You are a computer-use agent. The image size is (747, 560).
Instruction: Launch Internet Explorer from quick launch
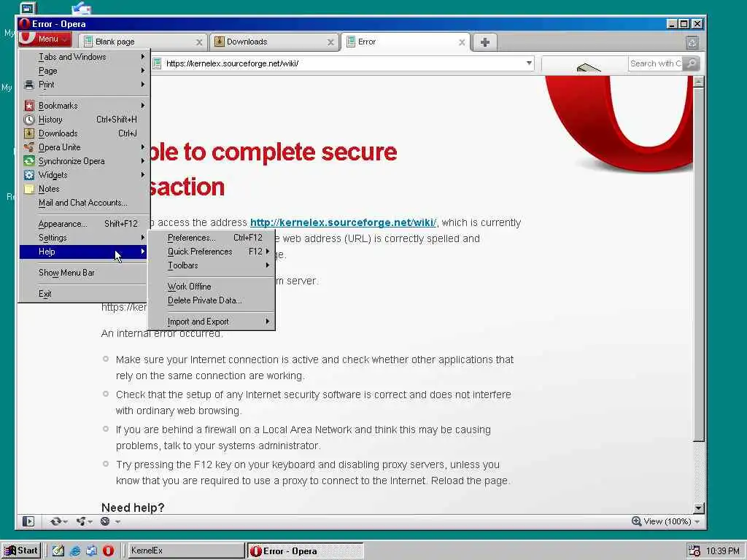click(75, 551)
